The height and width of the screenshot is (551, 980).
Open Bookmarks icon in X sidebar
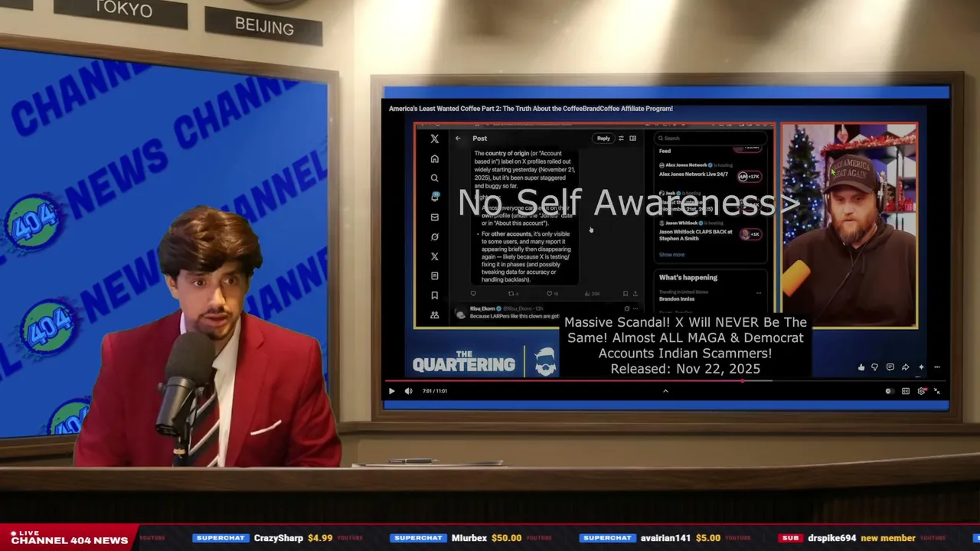[x=434, y=295]
